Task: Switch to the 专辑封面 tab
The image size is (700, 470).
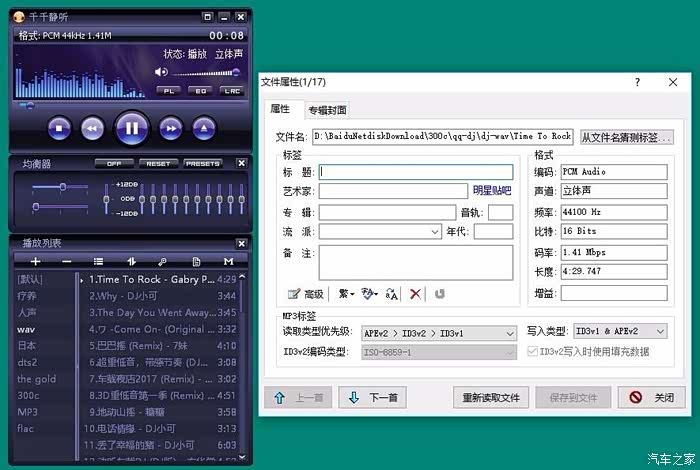Action: [x=327, y=110]
